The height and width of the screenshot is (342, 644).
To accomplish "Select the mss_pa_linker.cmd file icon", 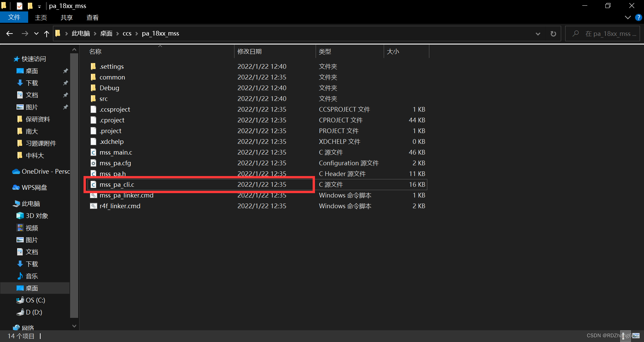I will click(93, 195).
